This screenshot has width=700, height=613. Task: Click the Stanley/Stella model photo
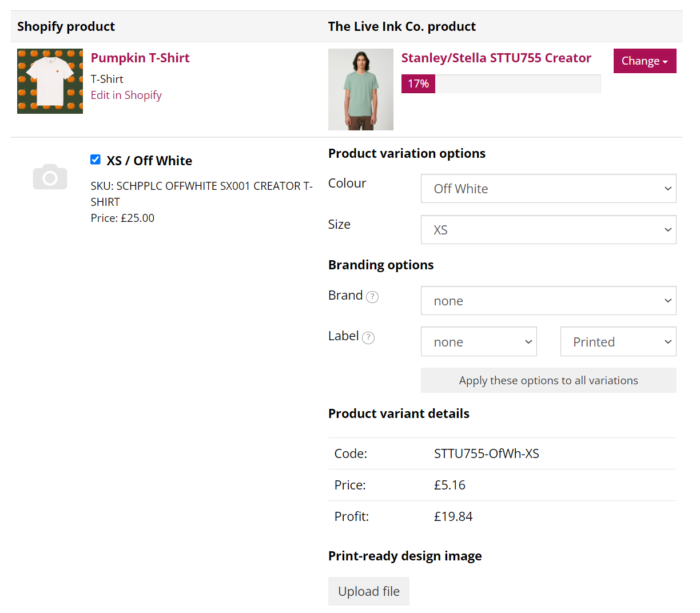coord(360,89)
